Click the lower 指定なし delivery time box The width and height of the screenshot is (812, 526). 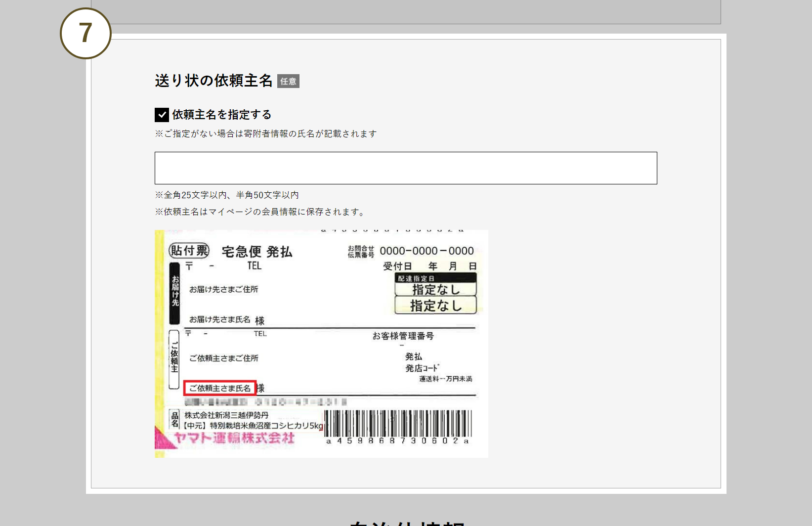tap(435, 306)
